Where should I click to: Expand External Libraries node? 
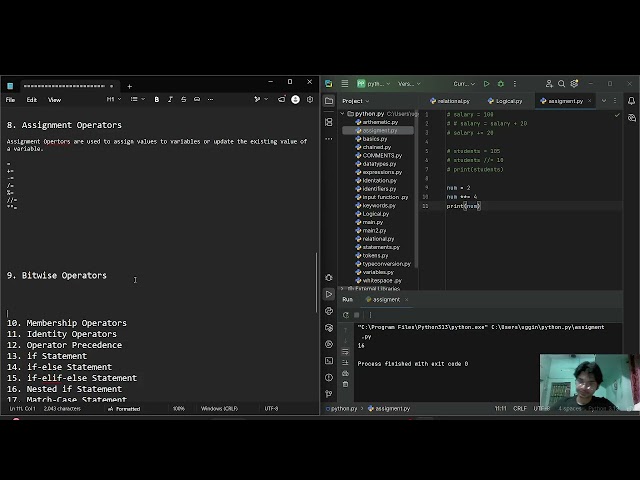pos(343,289)
